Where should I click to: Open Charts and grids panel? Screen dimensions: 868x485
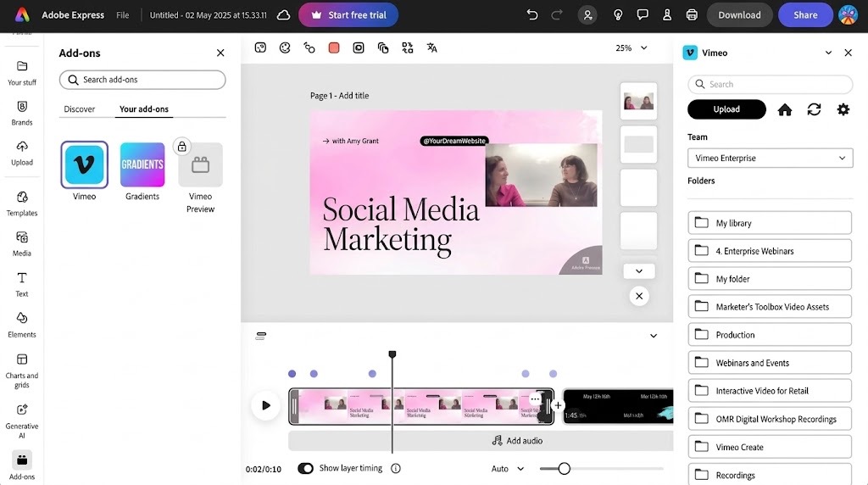coord(21,371)
